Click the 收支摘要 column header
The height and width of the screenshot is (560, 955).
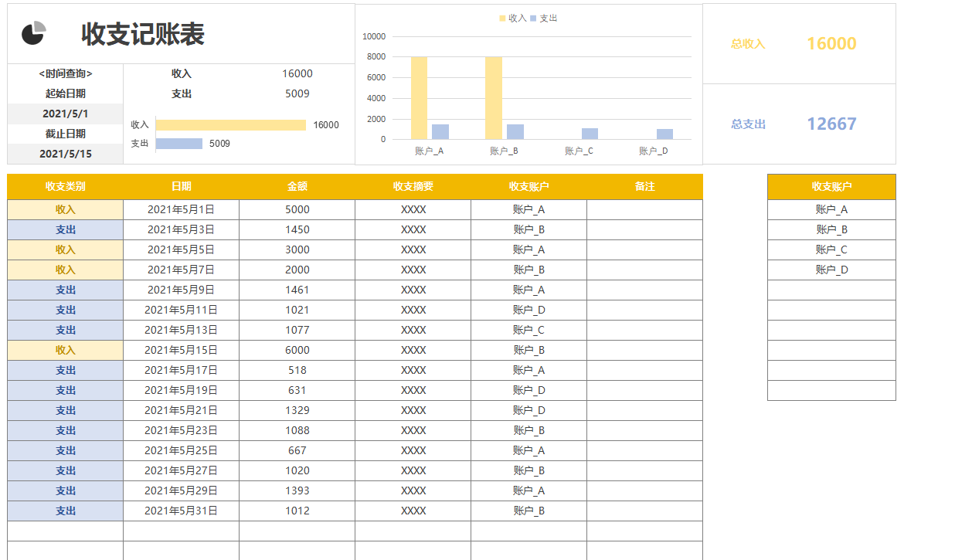(413, 186)
